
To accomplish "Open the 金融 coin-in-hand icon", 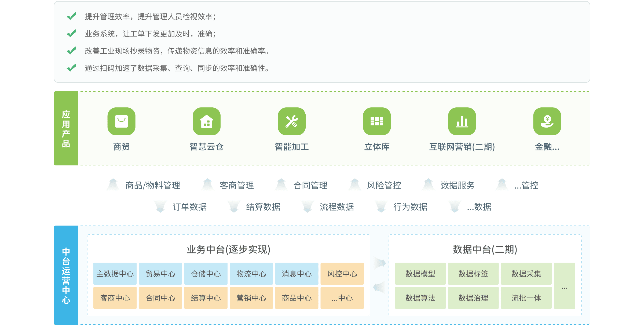I will pos(547,121).
